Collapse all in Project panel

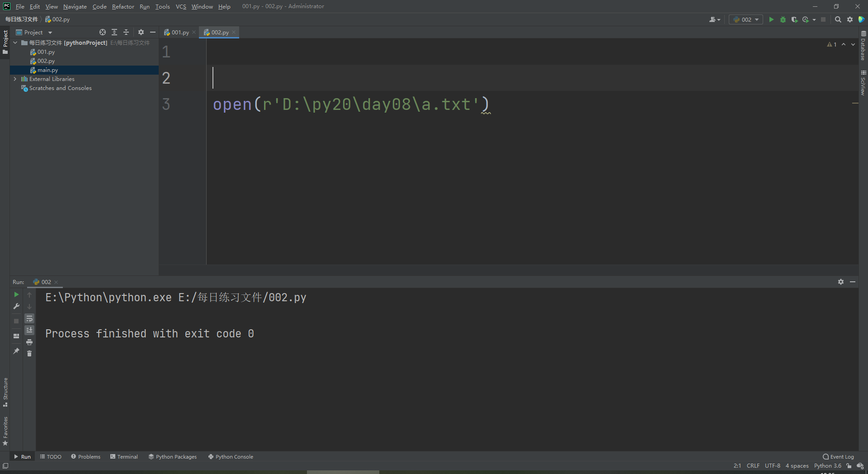126,32
